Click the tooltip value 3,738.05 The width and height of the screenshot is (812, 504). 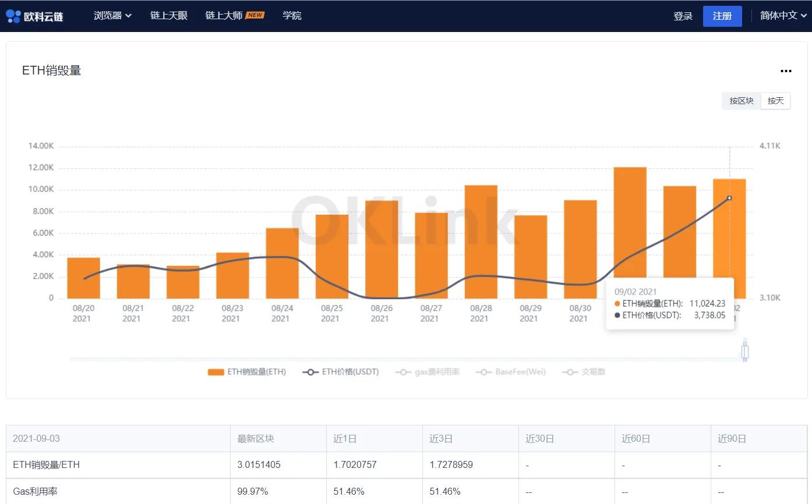(709, 315)
